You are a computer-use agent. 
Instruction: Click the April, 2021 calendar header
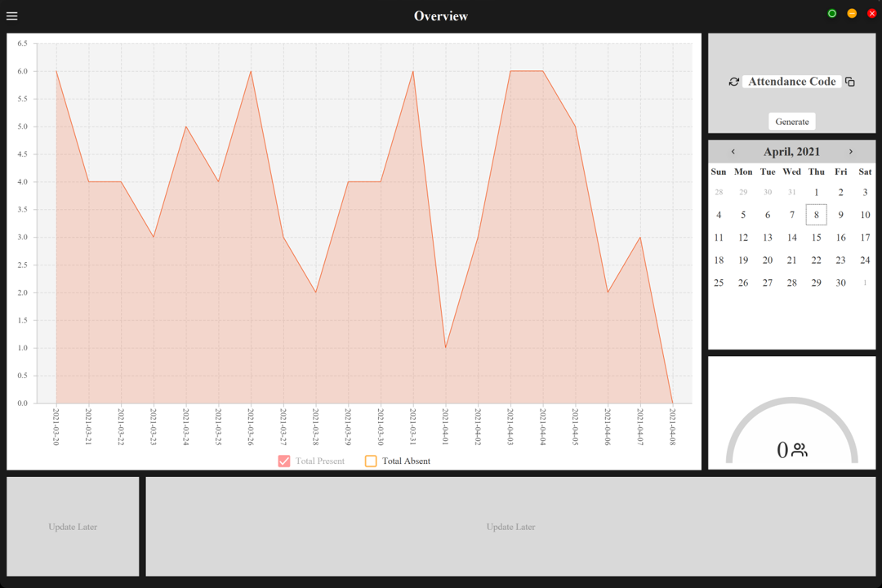pyautogui.click(x=791, y=151)
